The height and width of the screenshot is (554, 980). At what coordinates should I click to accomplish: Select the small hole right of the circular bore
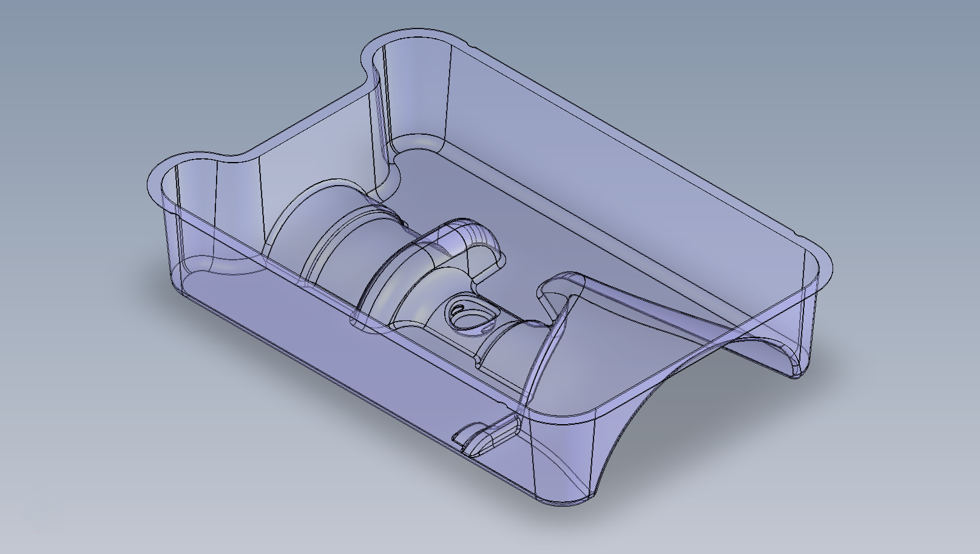pos(484,328)
